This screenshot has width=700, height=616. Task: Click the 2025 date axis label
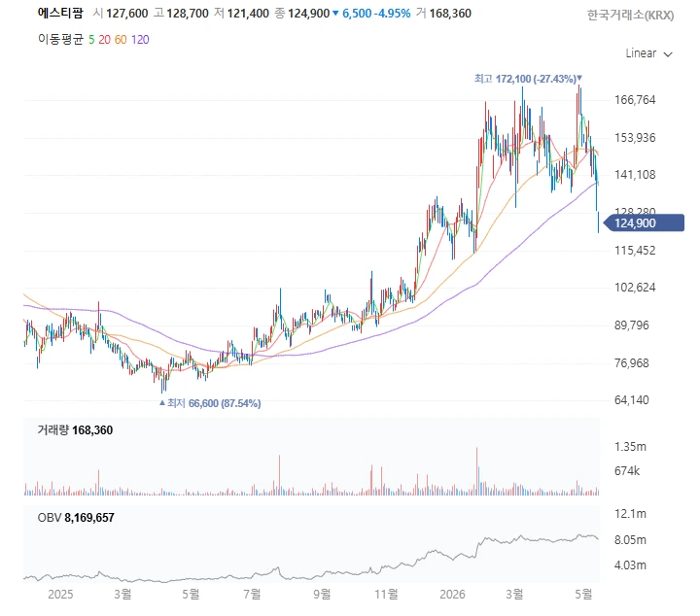[x=60, y=595]
